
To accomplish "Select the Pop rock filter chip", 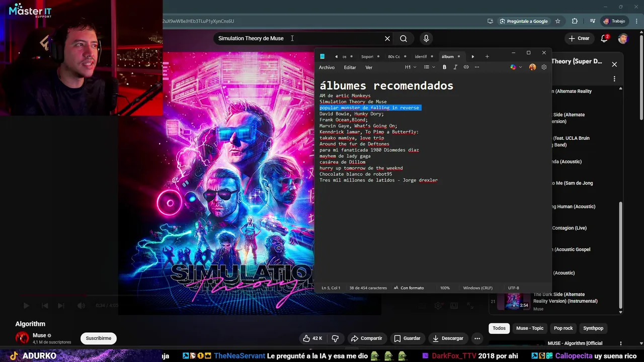I will coord(563,328).
